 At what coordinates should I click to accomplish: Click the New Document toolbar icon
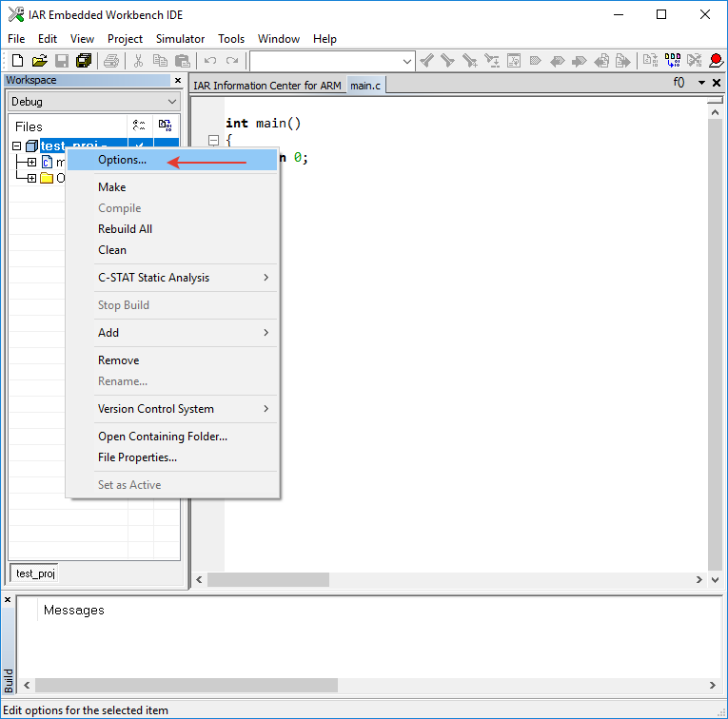(x=17, y=61)
